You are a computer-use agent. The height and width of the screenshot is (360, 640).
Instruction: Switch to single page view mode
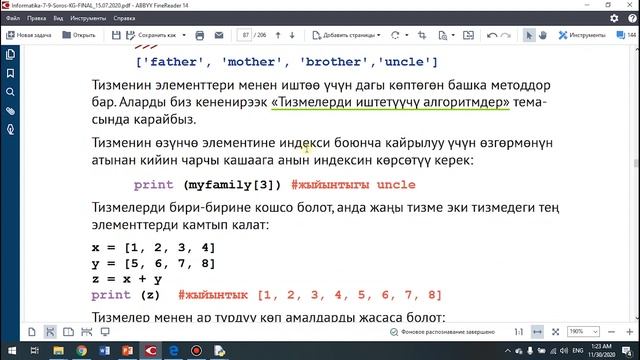(32, 332)
